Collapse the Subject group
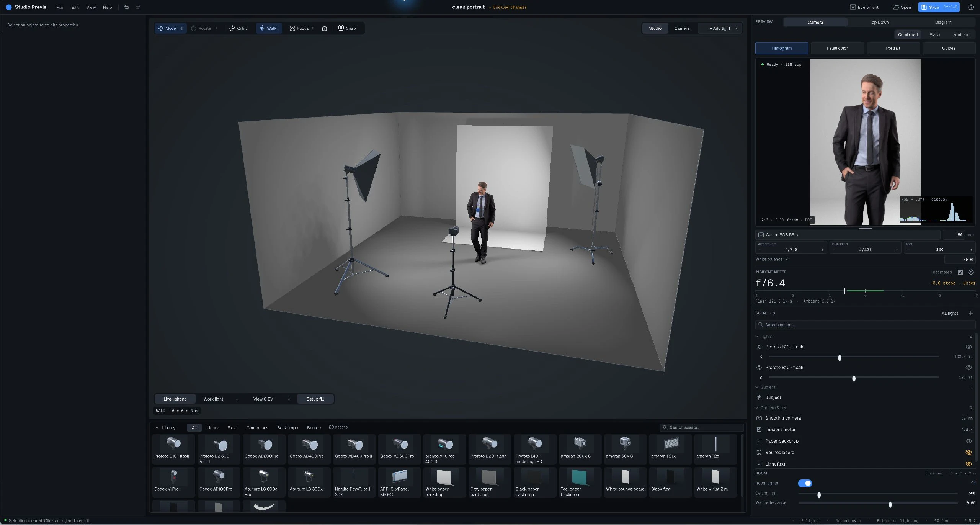The width and height of the screenshot is (980, 525). click(x=757, y=387)
